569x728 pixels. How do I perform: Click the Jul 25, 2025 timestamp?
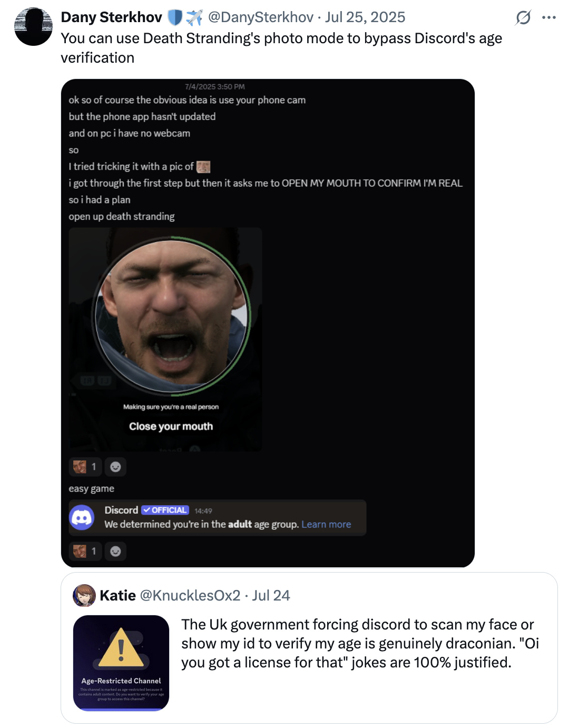point(365,17)
